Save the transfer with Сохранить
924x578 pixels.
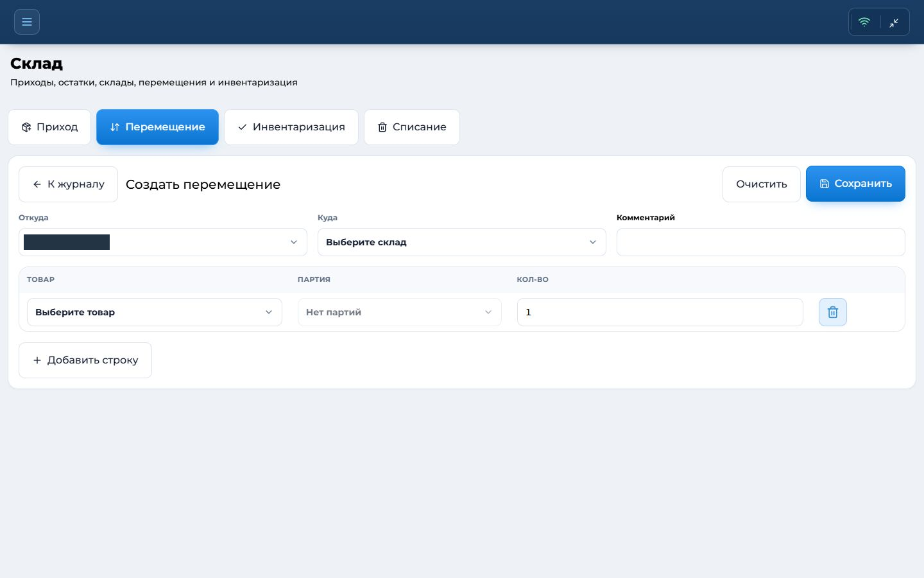tap(855, 184)
